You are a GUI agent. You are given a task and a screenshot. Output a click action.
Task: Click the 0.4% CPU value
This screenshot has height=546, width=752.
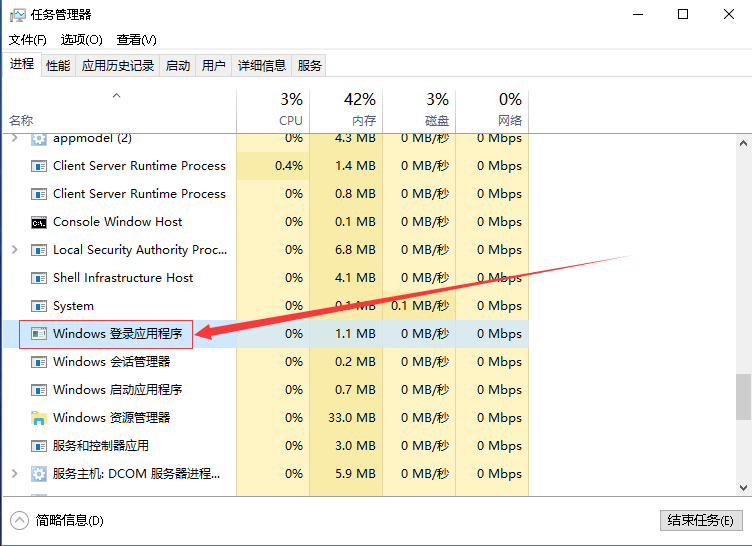point(289,166)
